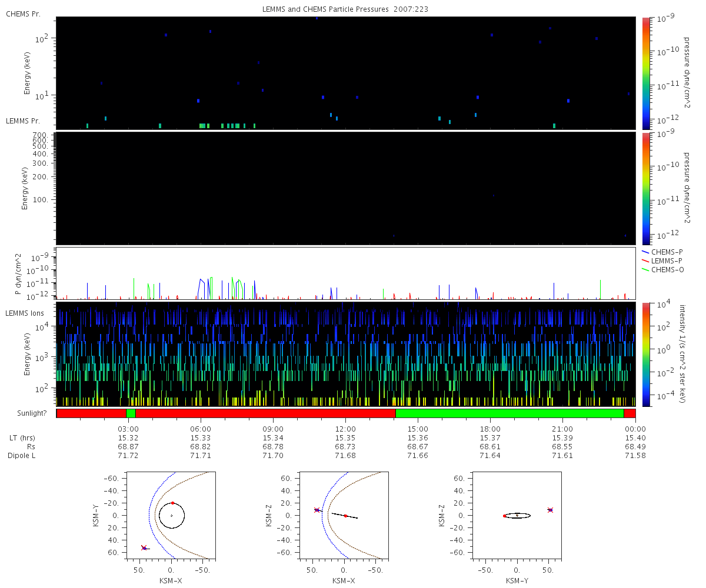Click the CHEMS-O green legend entry
Screen dimensions: 706x588
click(662, 269)
